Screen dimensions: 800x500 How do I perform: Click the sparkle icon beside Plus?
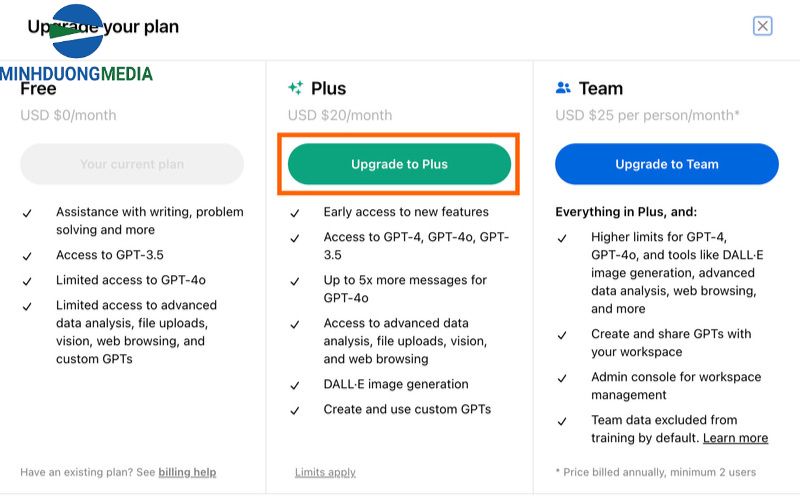[x=295, y=88]
